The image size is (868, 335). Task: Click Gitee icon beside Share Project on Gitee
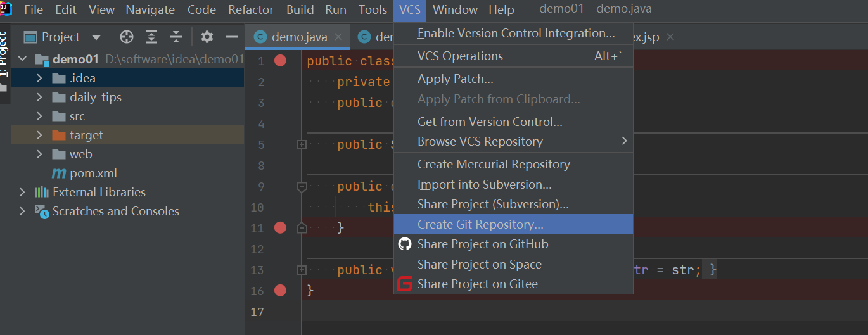[405, 284]
